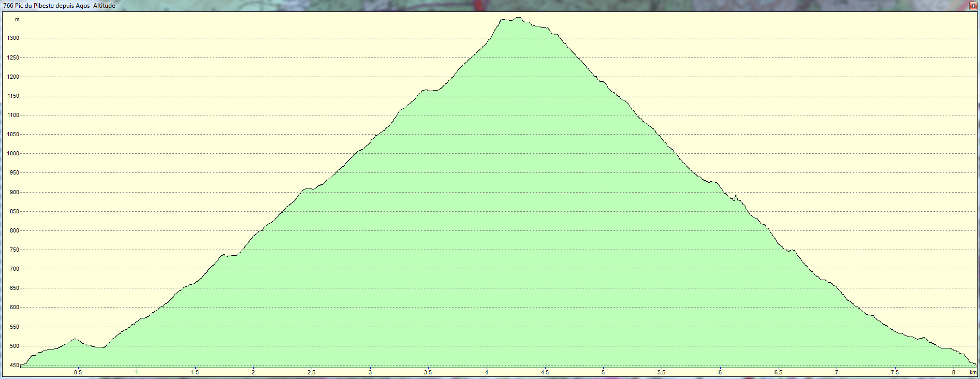This screenshot has width=980, height=379.
Task: Click the 1150 altitude axis label
Action: point(13,96)
